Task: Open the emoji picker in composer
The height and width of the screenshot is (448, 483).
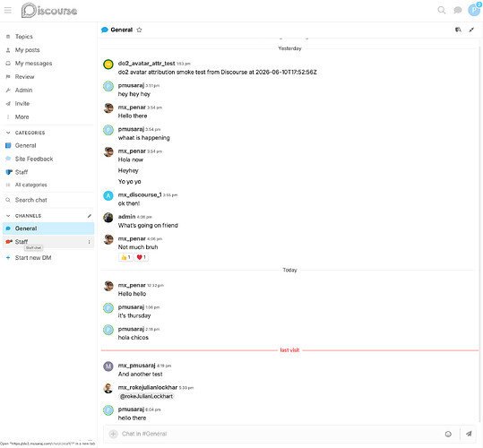Action: 448,434
